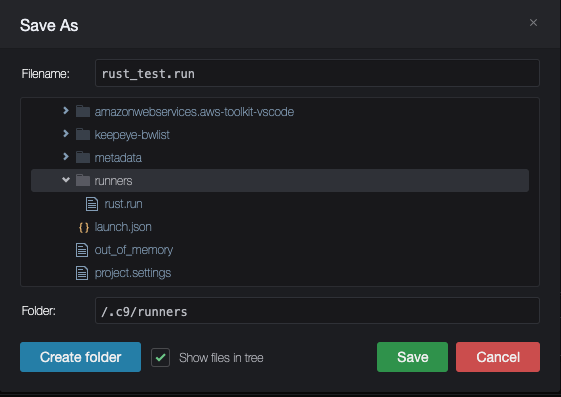Click the Folder path input field
The image size is (561, 397).
pos(317,310)
